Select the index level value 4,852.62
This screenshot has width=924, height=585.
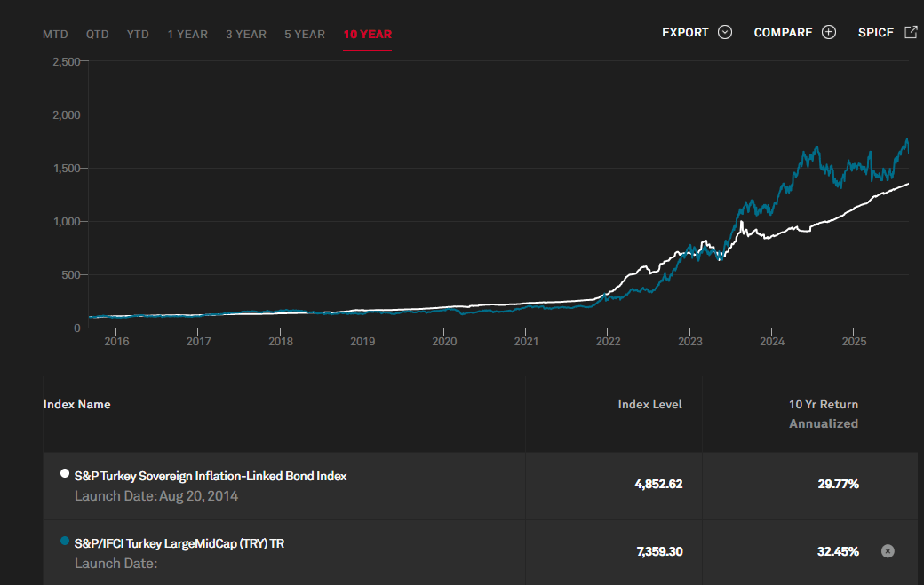[658, 484]
